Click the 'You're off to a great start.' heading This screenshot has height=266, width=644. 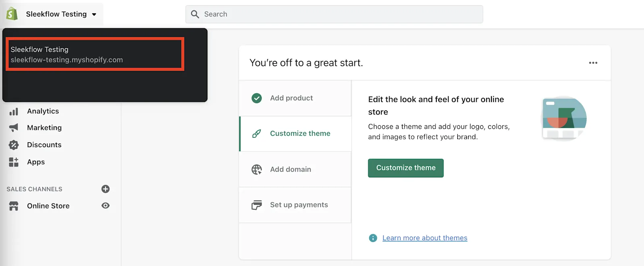coord(306,63)
